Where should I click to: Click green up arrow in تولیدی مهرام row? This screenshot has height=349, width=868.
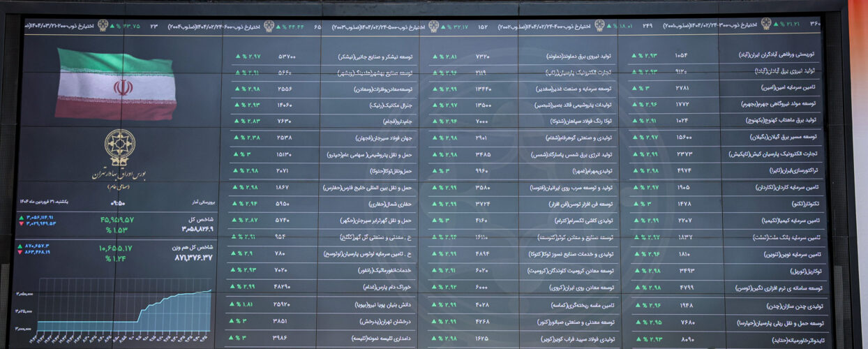click(435, 171)
